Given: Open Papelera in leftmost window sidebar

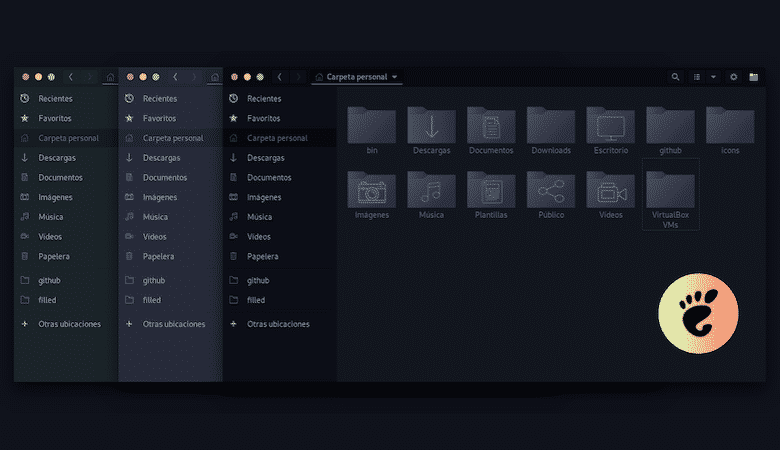Looking at the screenshot, I should click(x=66, y=257).
